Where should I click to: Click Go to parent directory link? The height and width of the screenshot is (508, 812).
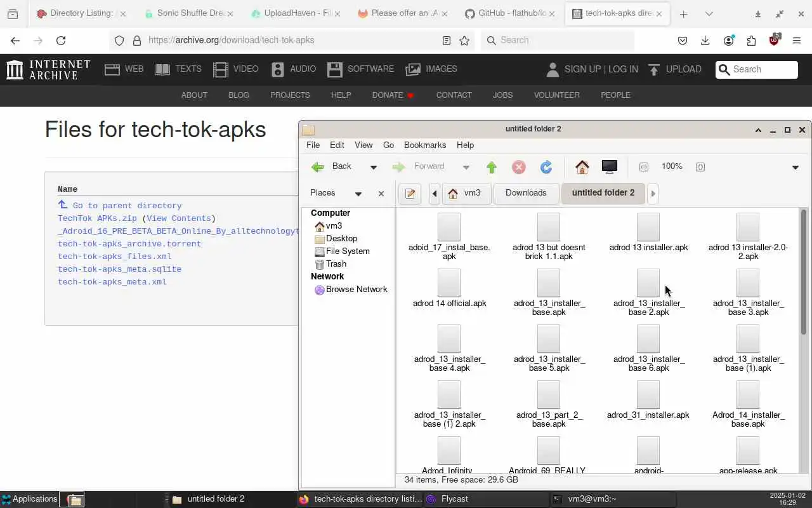[x=127, y=206]
